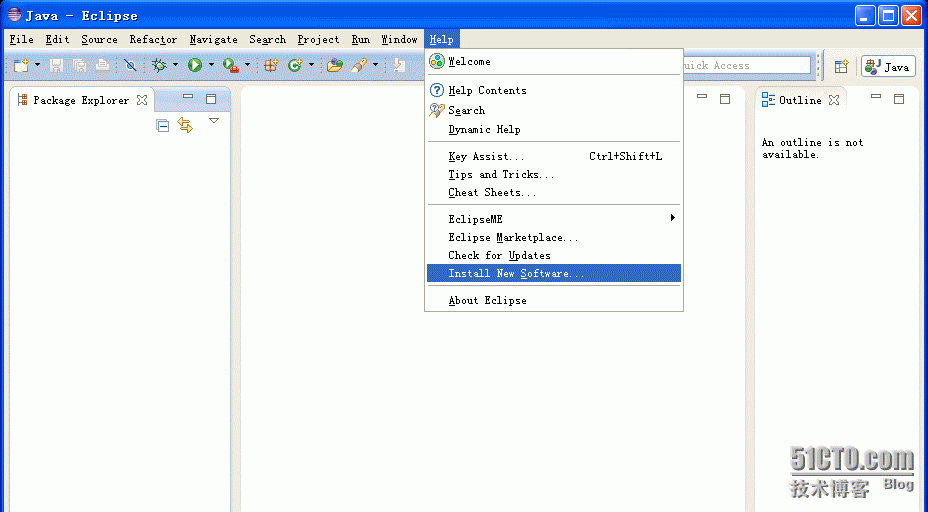Select Cheat Sheets... menu entry

[x=554, y=192]
